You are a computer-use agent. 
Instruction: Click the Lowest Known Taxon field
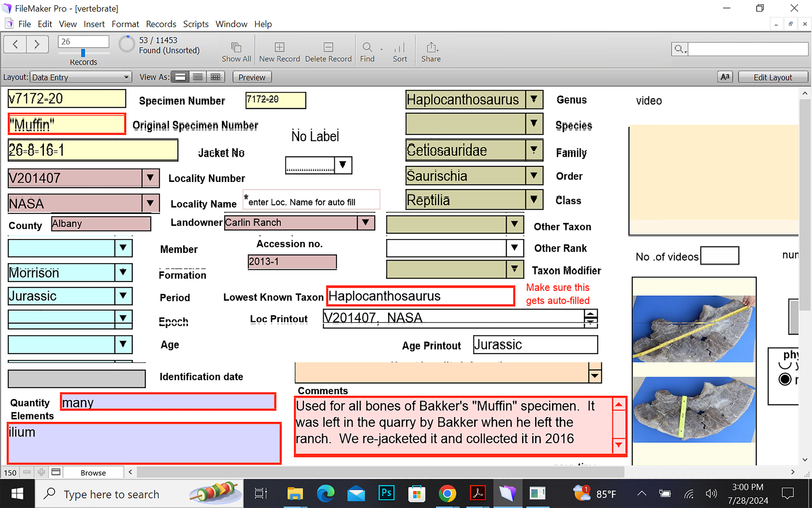click(420, 296)
